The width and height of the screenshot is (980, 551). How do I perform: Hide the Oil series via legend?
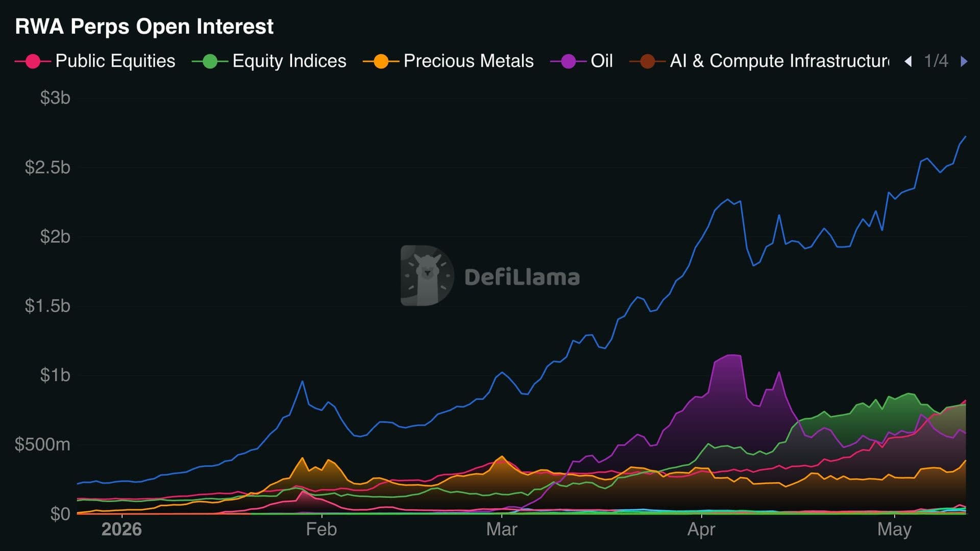pyautogui.click(x=581, y=61)
